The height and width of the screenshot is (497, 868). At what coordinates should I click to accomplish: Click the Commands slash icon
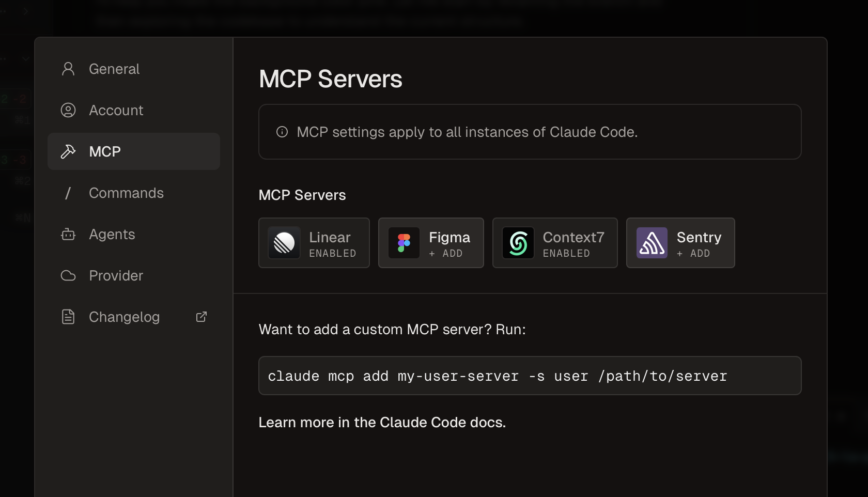[x=68, y=193]
